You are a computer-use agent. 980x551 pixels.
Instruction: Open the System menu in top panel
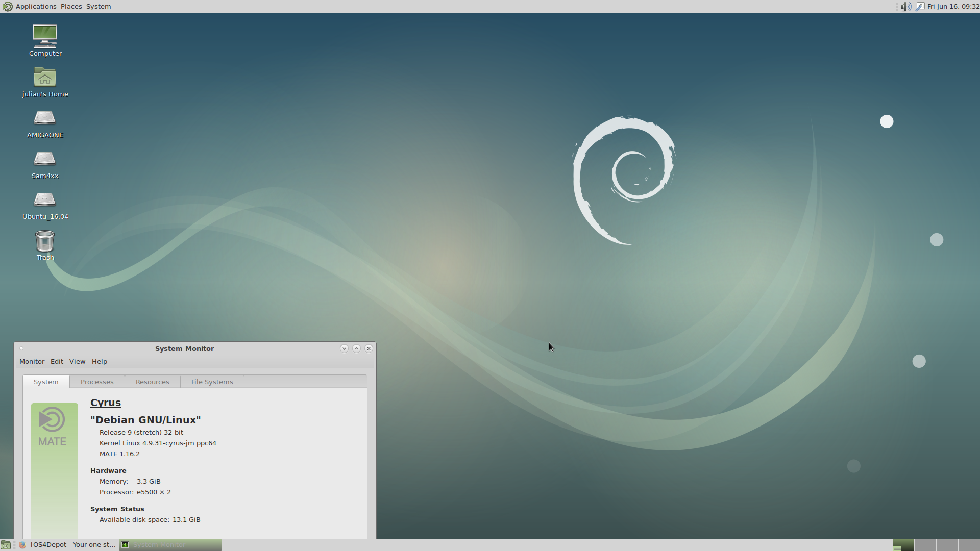coord(99,7)
